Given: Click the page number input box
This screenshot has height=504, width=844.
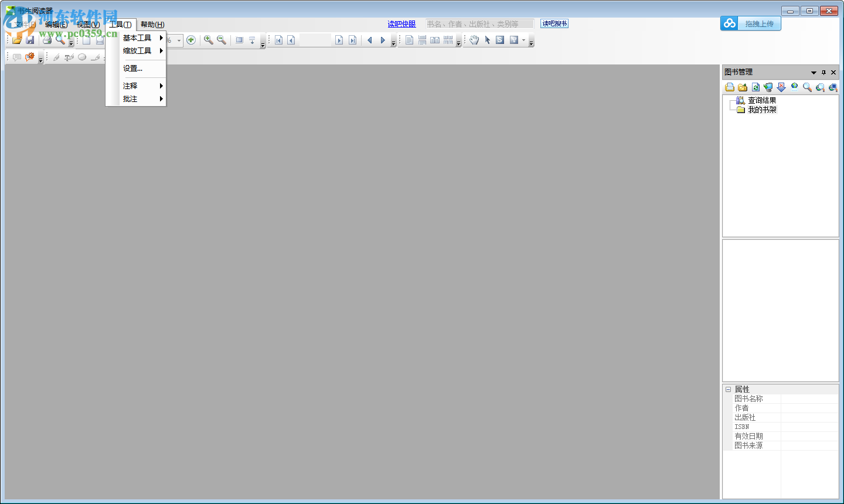Looking at the screenshot, I should [x=315, y=40].
